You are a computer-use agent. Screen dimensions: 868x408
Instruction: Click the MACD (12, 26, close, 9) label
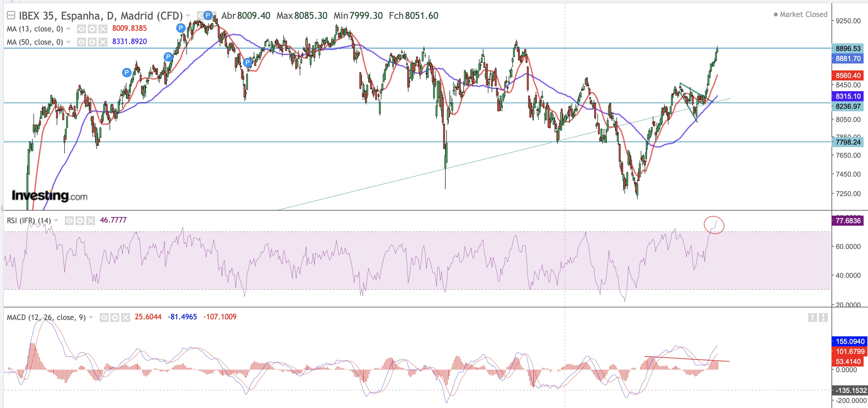click(46, 317)
